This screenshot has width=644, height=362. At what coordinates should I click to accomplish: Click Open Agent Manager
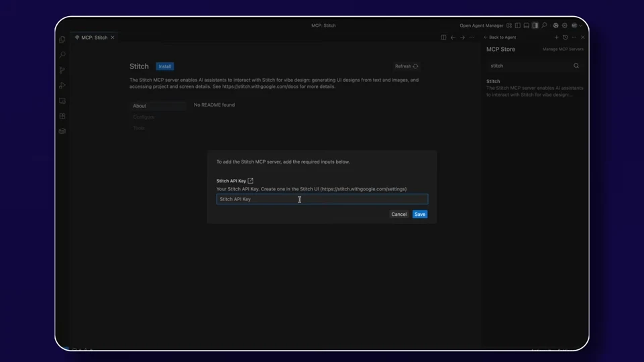(482, 25)
